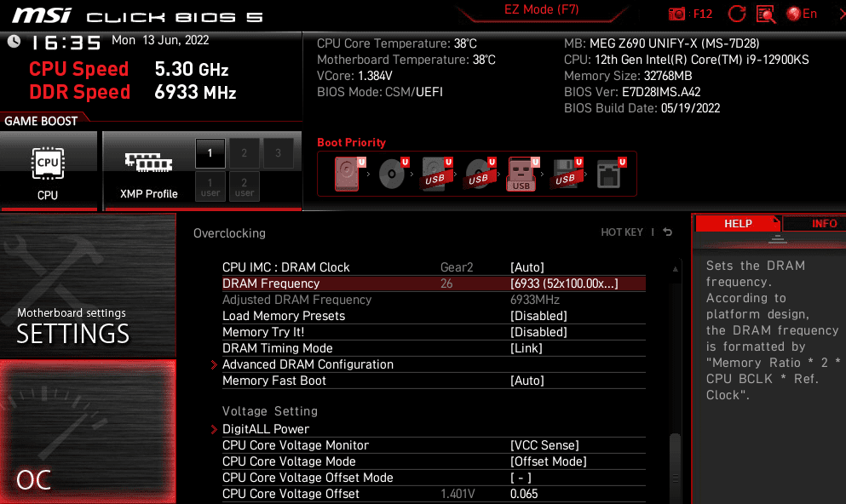Click the back arrow next to HOT KEY
This screenshot has width=846, height=504.
668,232
